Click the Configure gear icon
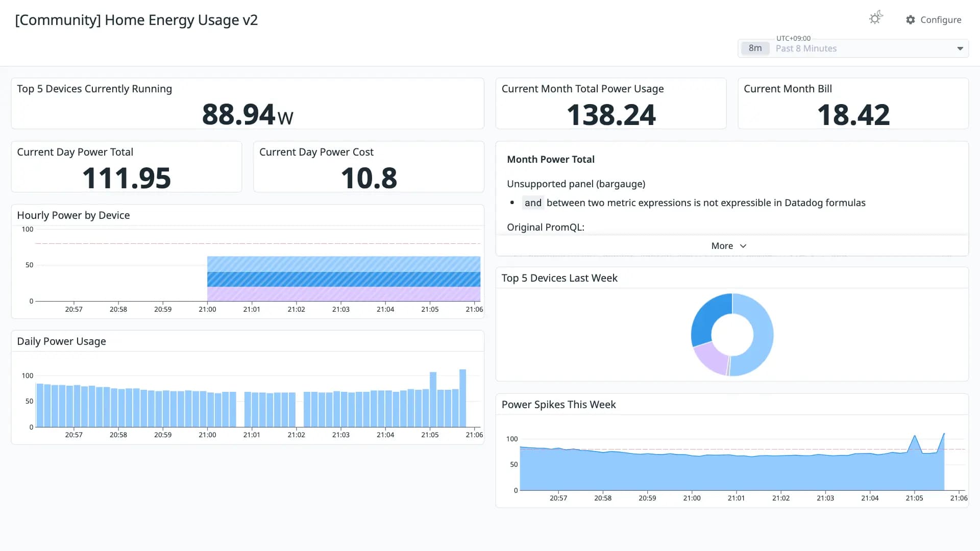 (911, 19)
